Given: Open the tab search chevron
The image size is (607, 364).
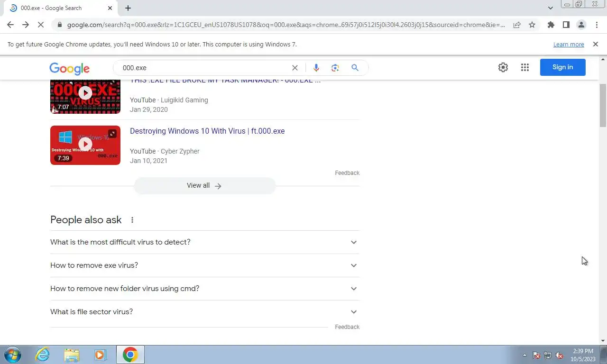Looking at the screenshot, I should 551,8.
